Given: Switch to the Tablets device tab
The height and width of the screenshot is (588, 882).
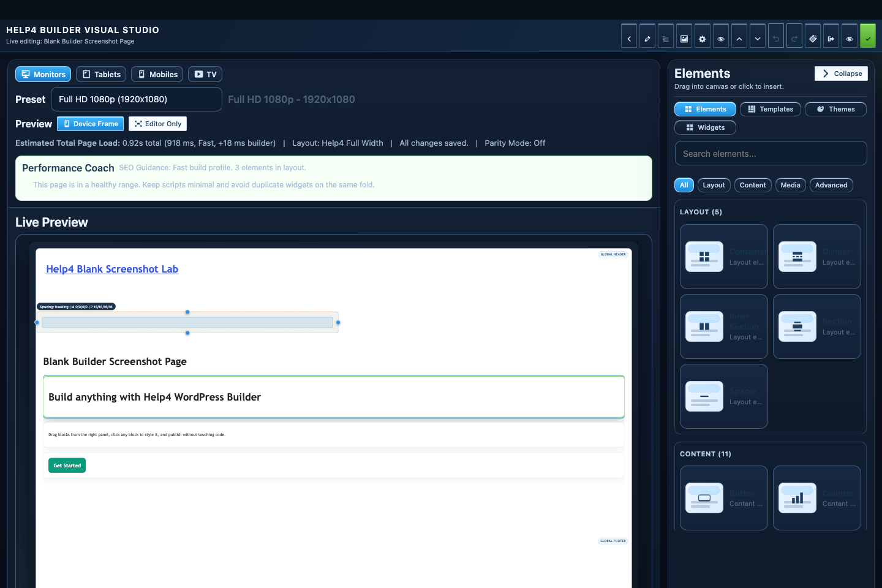Looking at the screenshot, I should [x=101, y=74].
